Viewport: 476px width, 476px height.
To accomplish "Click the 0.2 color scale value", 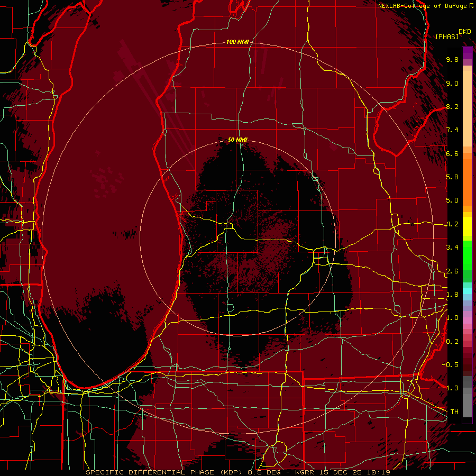I will click(x=452, y=342).
